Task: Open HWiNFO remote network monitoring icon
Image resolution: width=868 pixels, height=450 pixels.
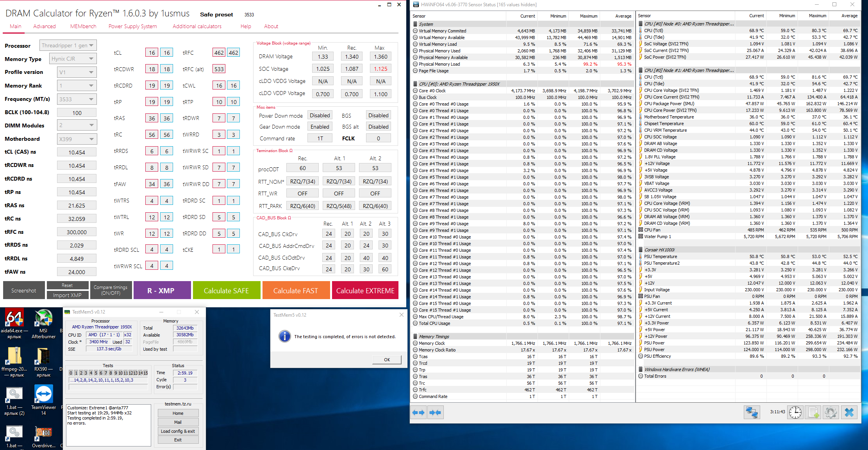Action: tap(752, 412)
